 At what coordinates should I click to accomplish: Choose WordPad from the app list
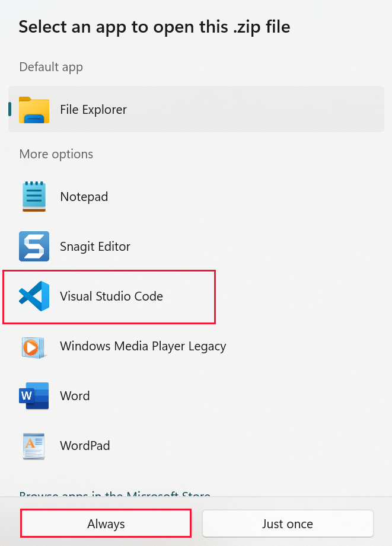coord(85,446)
